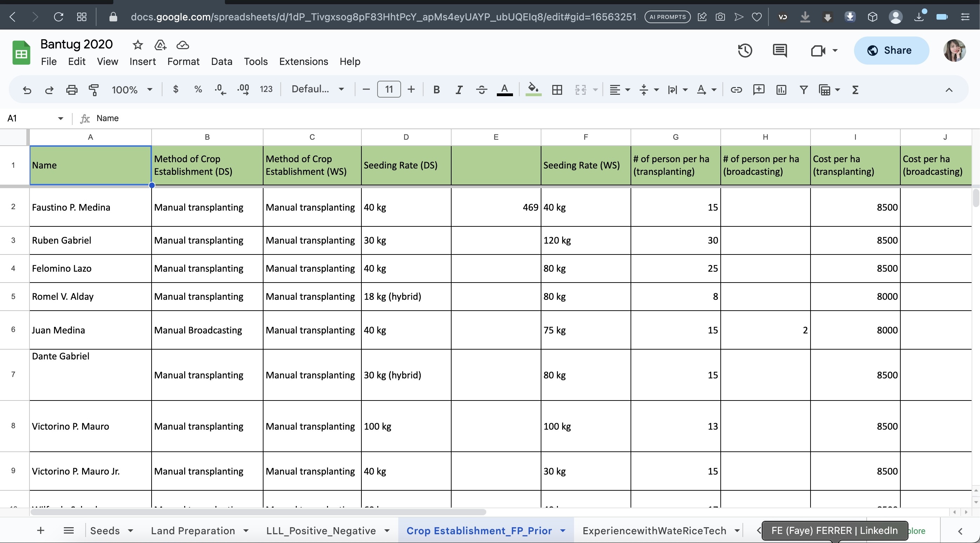
Task: Increase decimal places
Action: [x=243, y=90]
